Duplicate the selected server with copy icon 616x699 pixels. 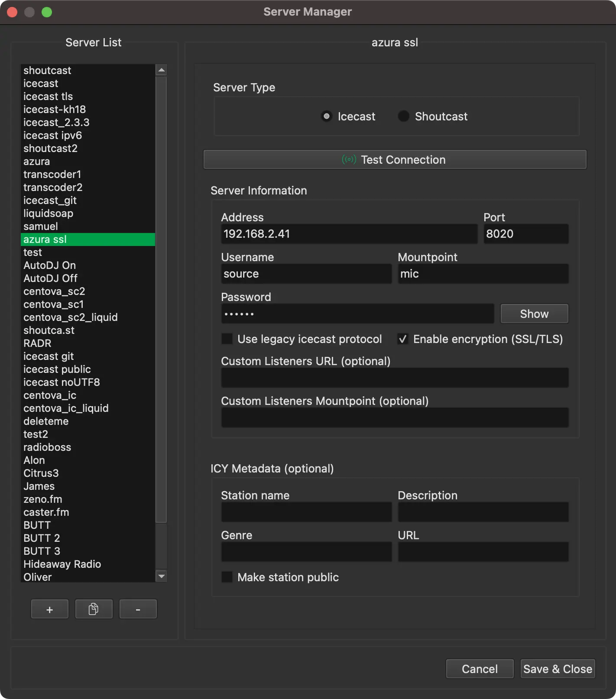(94, 609)
